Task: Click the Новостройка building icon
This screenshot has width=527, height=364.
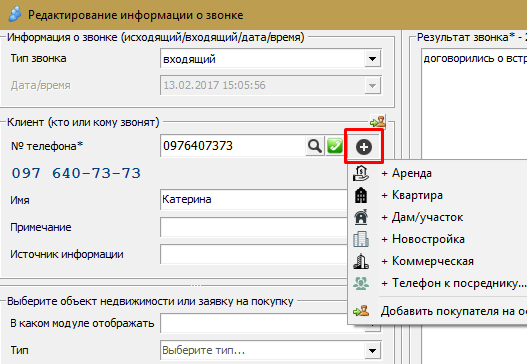Action: tap(361, 239)
